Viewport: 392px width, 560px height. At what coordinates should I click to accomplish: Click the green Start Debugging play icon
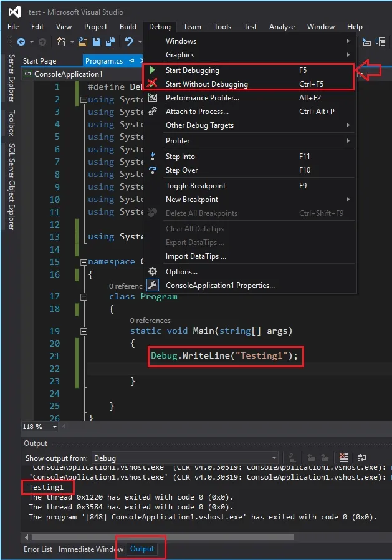153,70
